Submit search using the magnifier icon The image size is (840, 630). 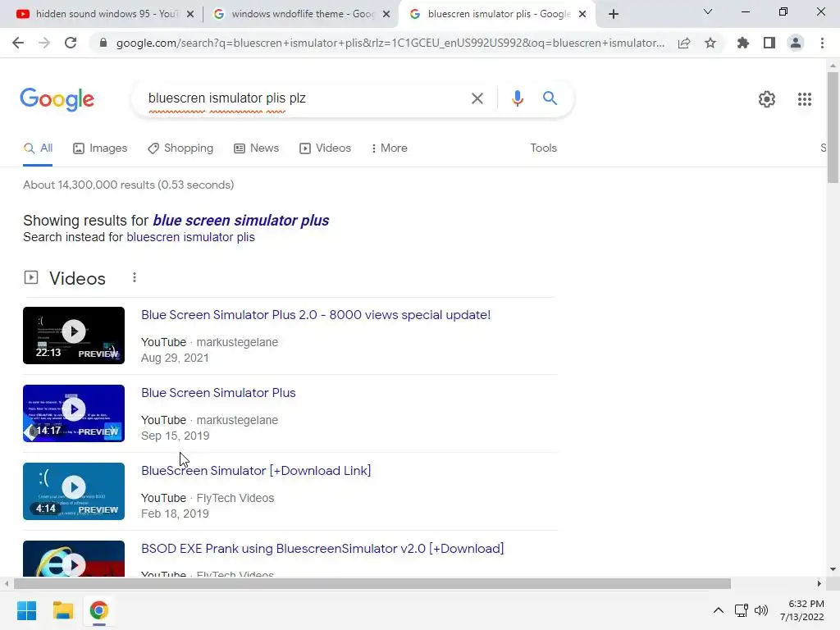tap(550, 98)
